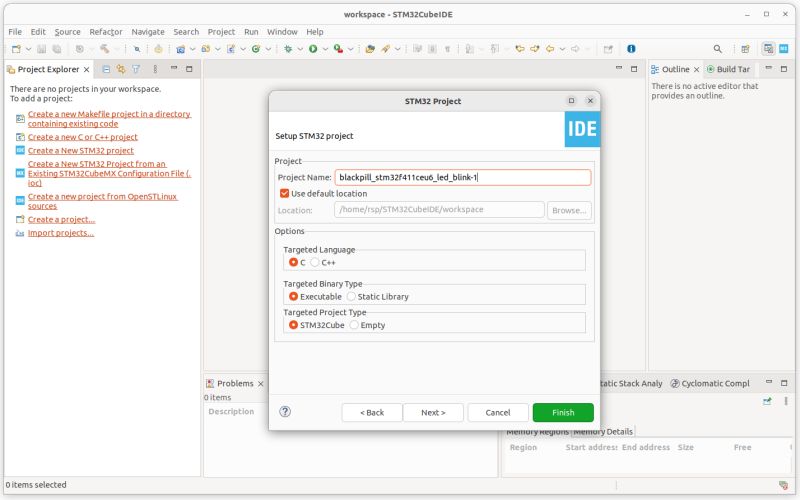
Task: Click Create a New STM32 project link
Action: pyautogui.click(x=81, y=151)
